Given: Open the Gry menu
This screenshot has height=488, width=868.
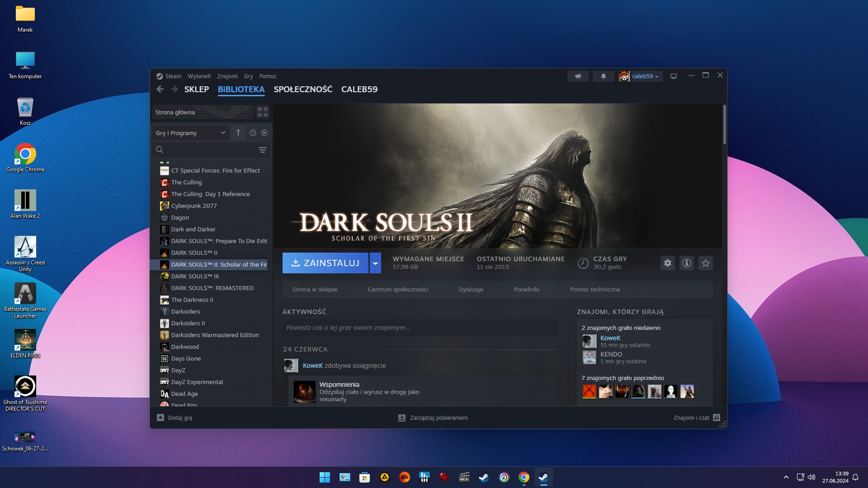Looking at the screenshot, I should point(248,76).
